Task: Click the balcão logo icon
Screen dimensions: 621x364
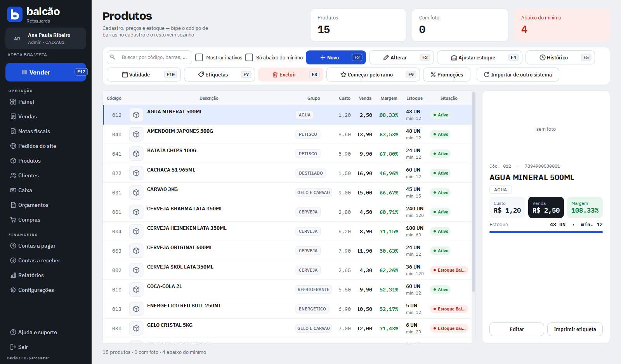Action: [15, 14]
